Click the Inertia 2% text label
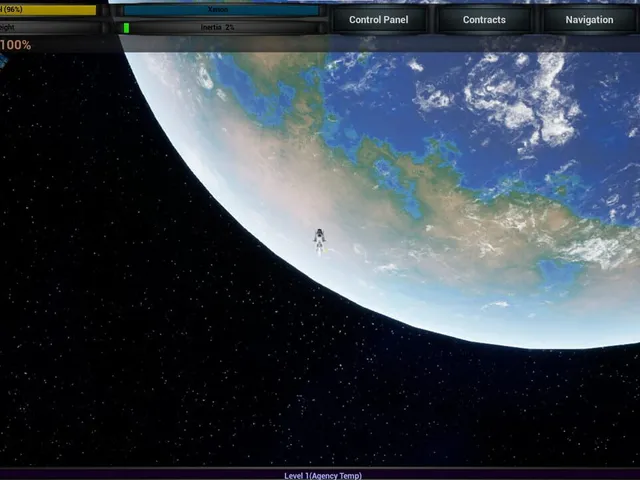640x480 pixels. (x=217, y=27)
